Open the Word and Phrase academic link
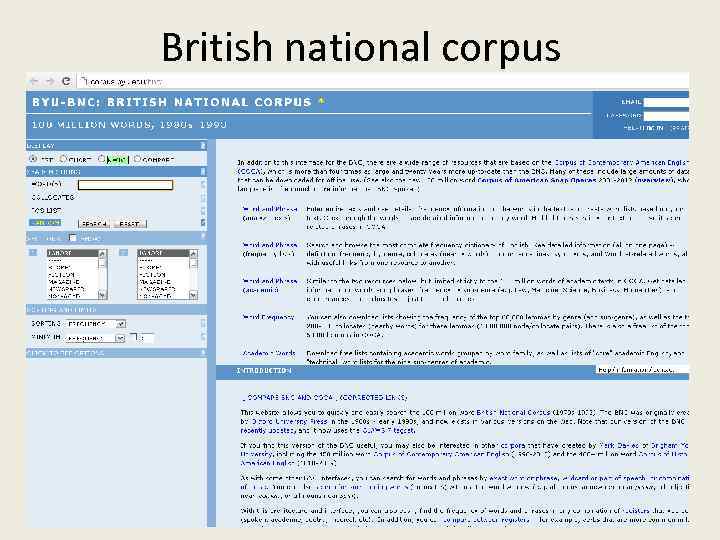 click(x=270, y=285)
